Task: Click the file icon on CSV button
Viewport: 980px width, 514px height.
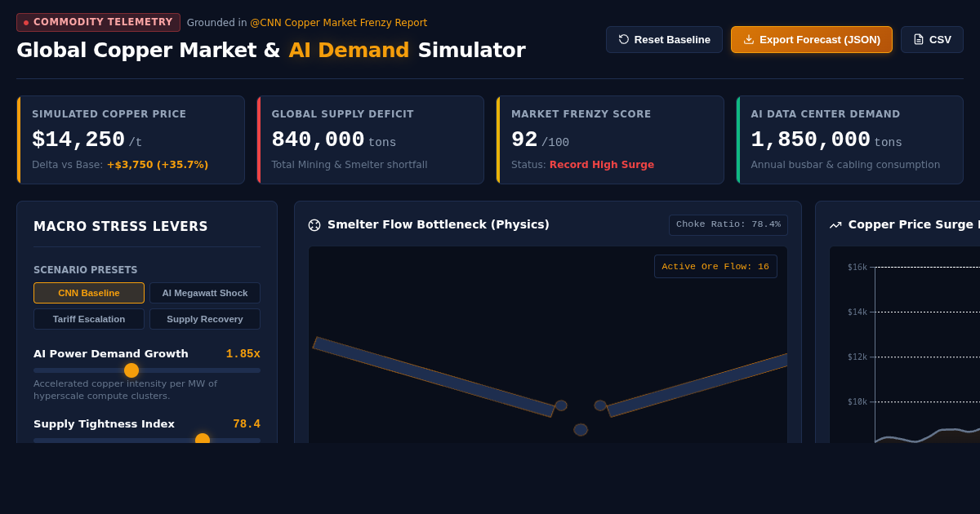Action: [919, 39]
